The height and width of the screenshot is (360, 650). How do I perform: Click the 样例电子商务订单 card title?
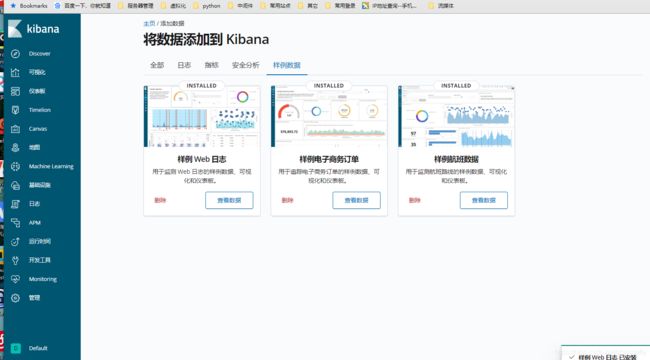329,159
